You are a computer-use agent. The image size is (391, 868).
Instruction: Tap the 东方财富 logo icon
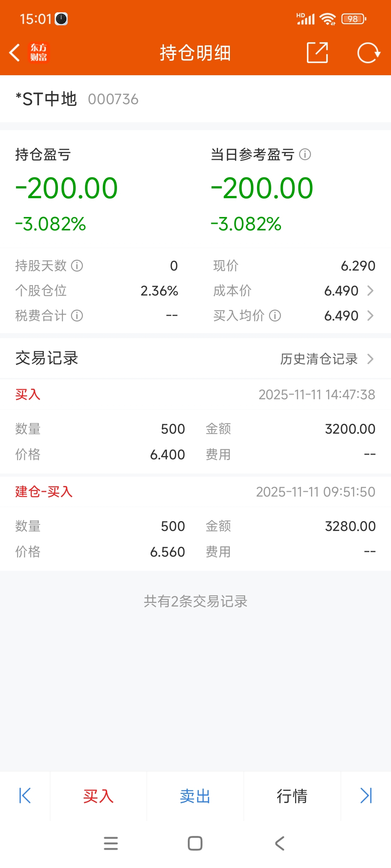tap(38, 53)
